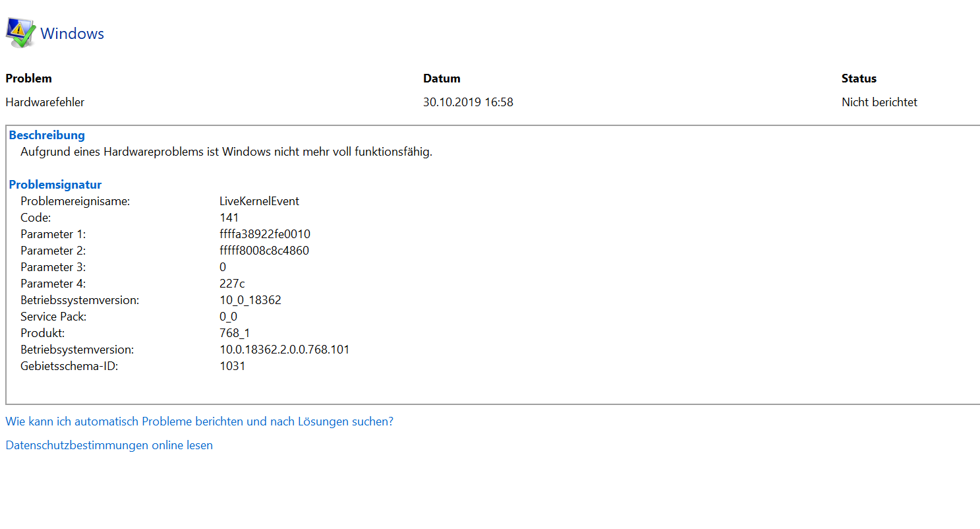Select the Datum column heading
Image resolution: width=980 pixels, height=529 pixels.
(442, 78)
